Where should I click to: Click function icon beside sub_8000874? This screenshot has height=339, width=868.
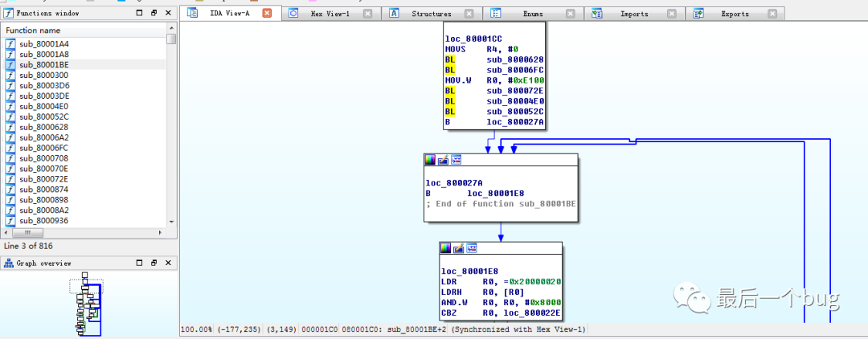10,190
